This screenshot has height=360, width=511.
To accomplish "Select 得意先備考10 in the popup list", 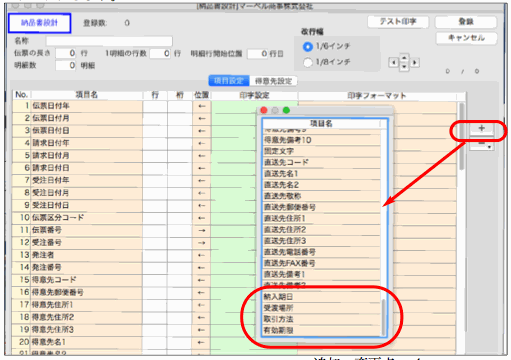I will click(321, 140).
